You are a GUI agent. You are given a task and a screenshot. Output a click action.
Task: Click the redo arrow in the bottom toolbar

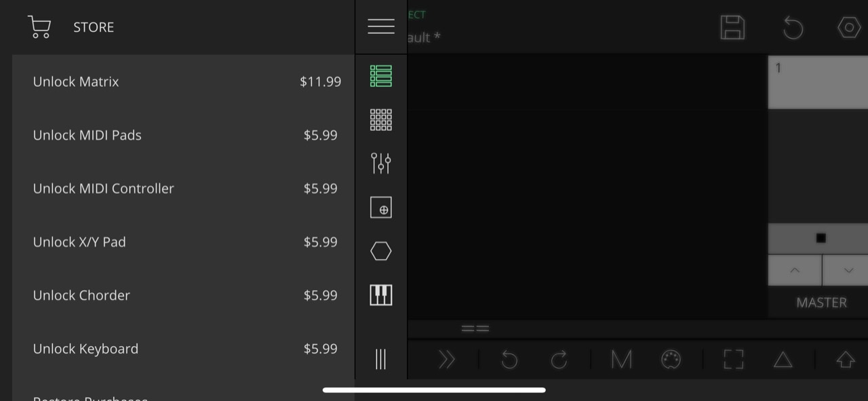(x=559, y=360)
